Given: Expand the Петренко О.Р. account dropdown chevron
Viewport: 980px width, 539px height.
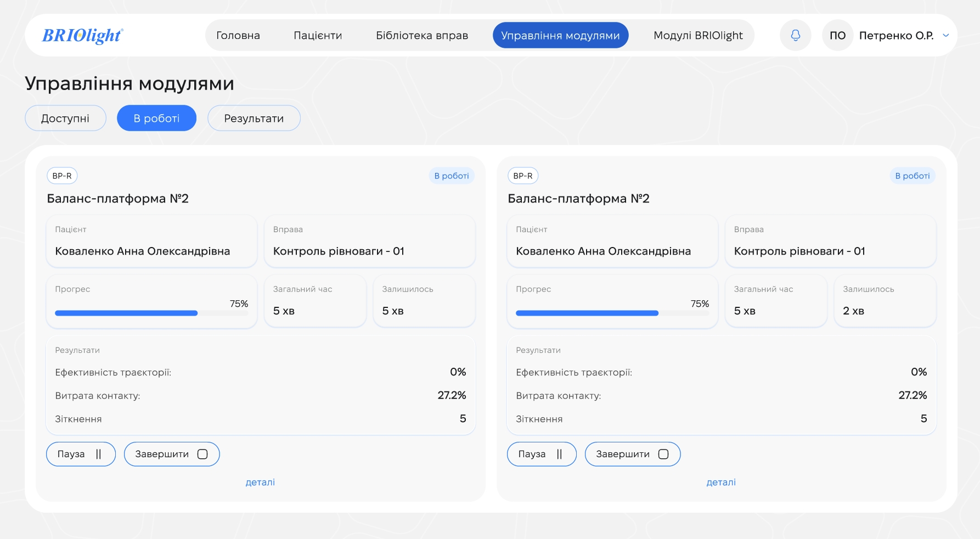Looking at the screenshot, I should (x=946, y=35).
